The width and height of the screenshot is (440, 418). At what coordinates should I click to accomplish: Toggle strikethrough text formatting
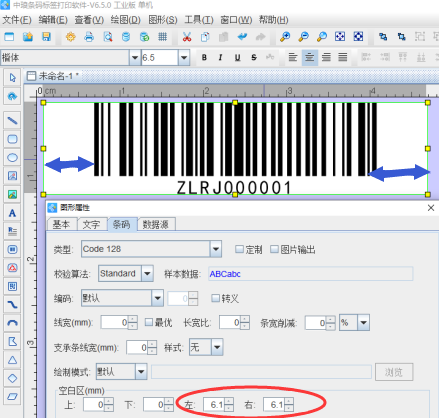coord(254,58)
